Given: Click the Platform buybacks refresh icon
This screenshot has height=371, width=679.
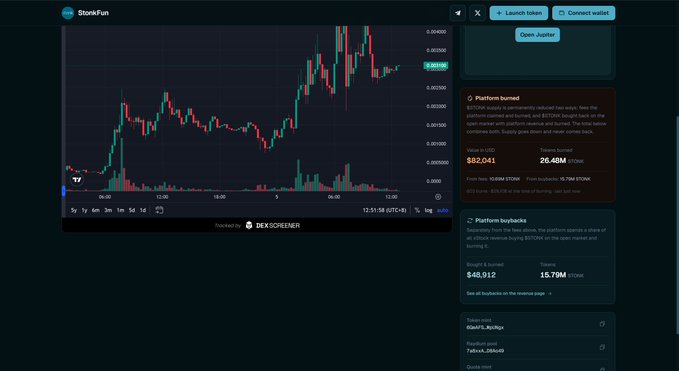Looking at the screenshot, I should (x=469, y=220).
